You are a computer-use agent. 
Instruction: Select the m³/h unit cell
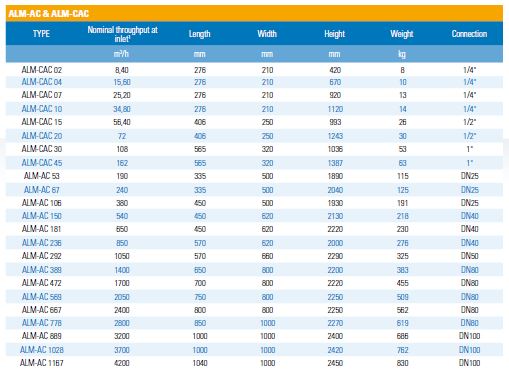pos(121,54)
